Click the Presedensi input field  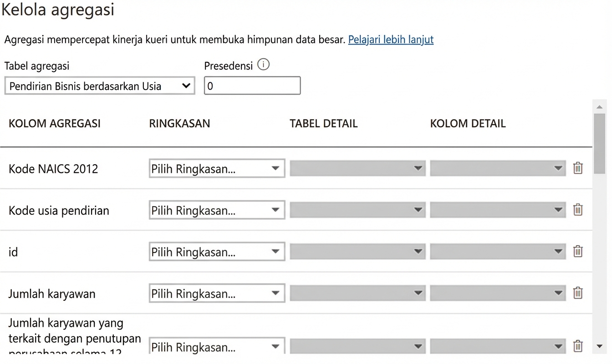[x=252, y=86]
